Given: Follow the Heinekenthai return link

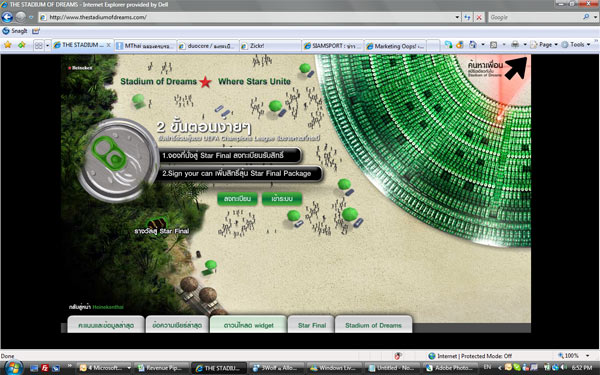Looking at the screenshot, I should point(96,307).
